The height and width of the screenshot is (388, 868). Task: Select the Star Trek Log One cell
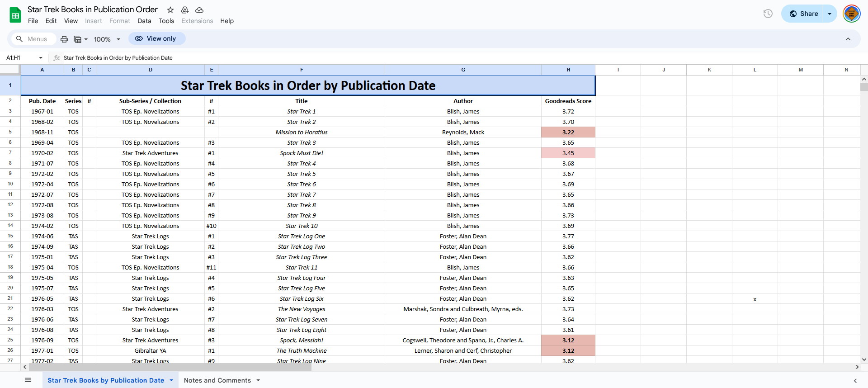tap(302, 236)
